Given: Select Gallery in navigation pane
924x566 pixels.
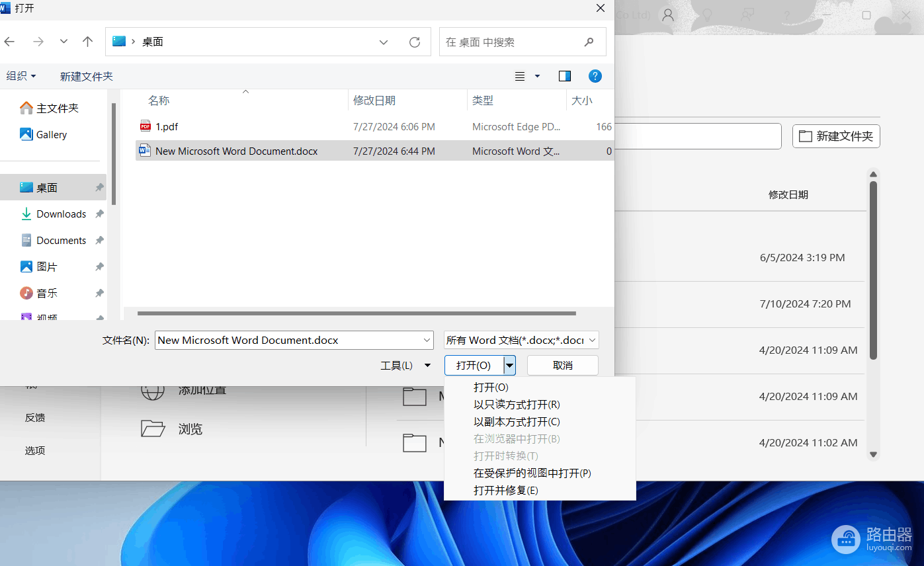Looking at the screenshot, I should [x=44, y=134].
